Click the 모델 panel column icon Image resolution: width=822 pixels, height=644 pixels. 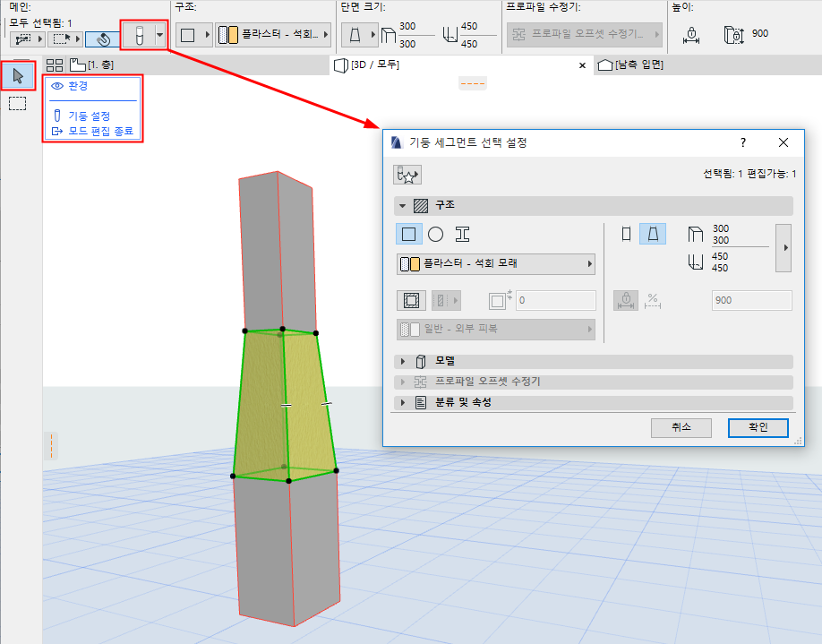click(421, 361)
